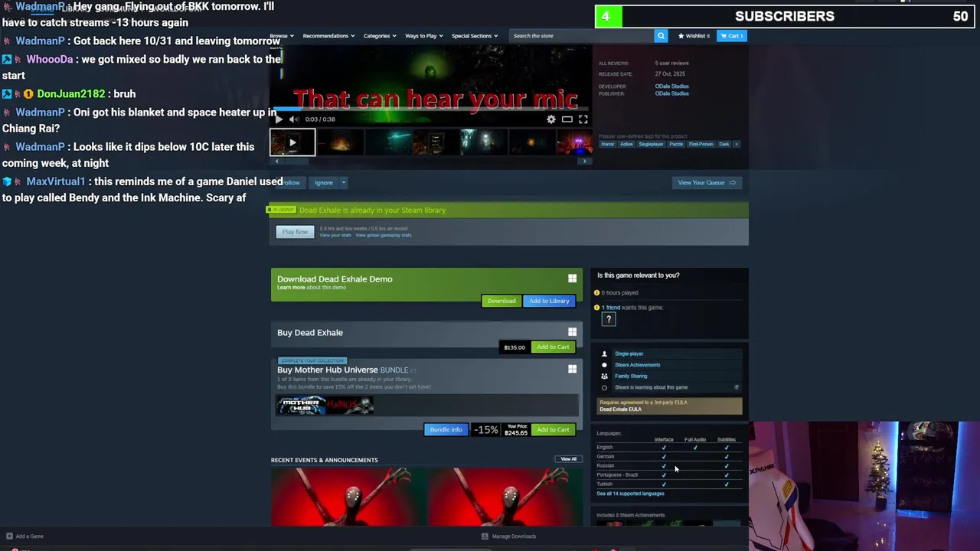Viewport: 980px width, 551px height.
Task: Expand the Ways to Play menu
Action: (x=423, y=36)
